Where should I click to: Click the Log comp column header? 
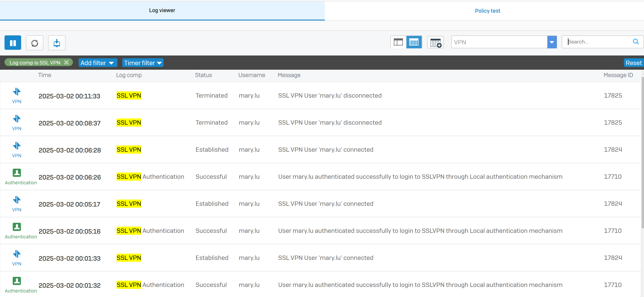click(129, 75)
